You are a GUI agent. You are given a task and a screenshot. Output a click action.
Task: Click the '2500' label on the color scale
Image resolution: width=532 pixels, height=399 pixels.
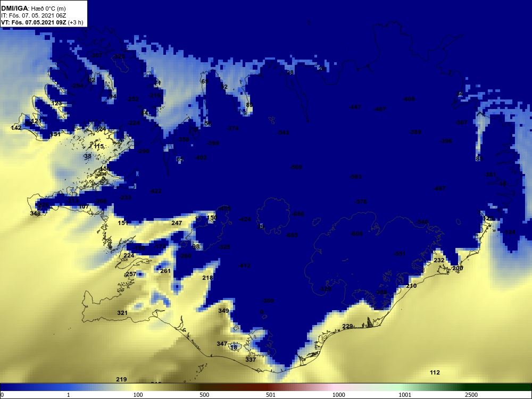pos(471,395)
